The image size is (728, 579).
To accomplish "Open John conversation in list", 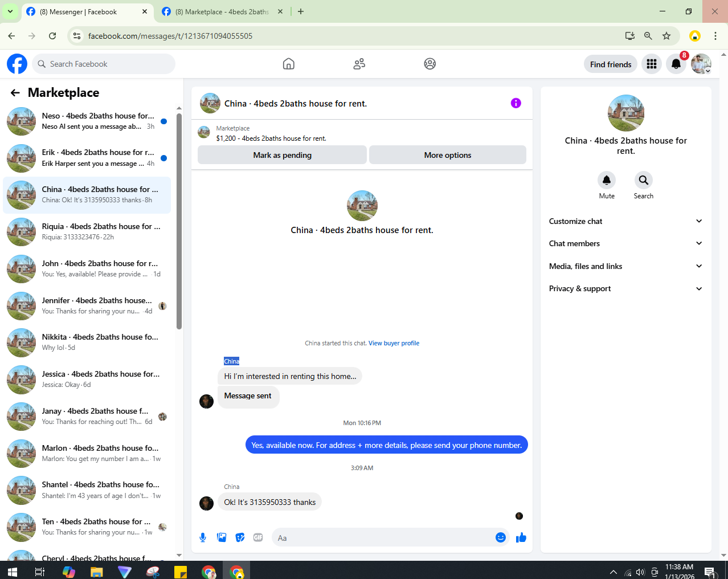I will [x=87, y=269].
